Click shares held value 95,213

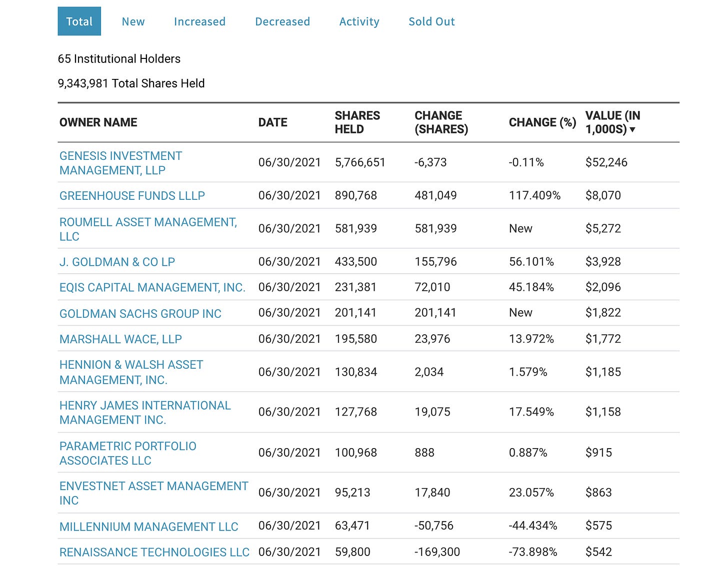pyautogui.click(x=352, y=493)
